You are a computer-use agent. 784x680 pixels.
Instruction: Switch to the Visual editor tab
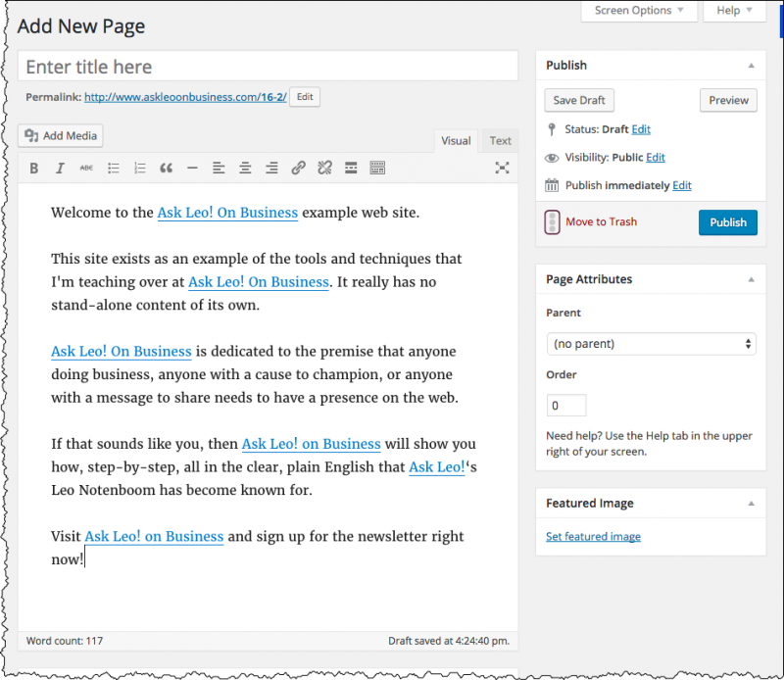point(456,141)
